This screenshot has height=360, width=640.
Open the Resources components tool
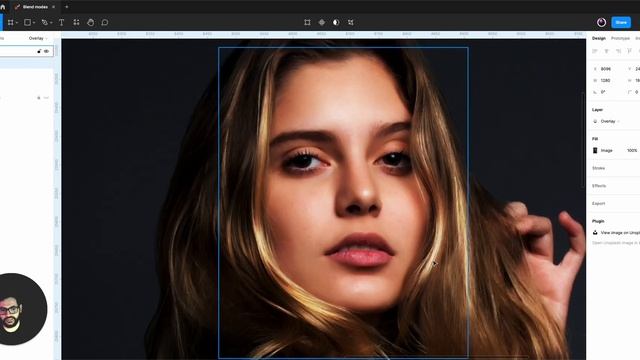click(76, 22)
